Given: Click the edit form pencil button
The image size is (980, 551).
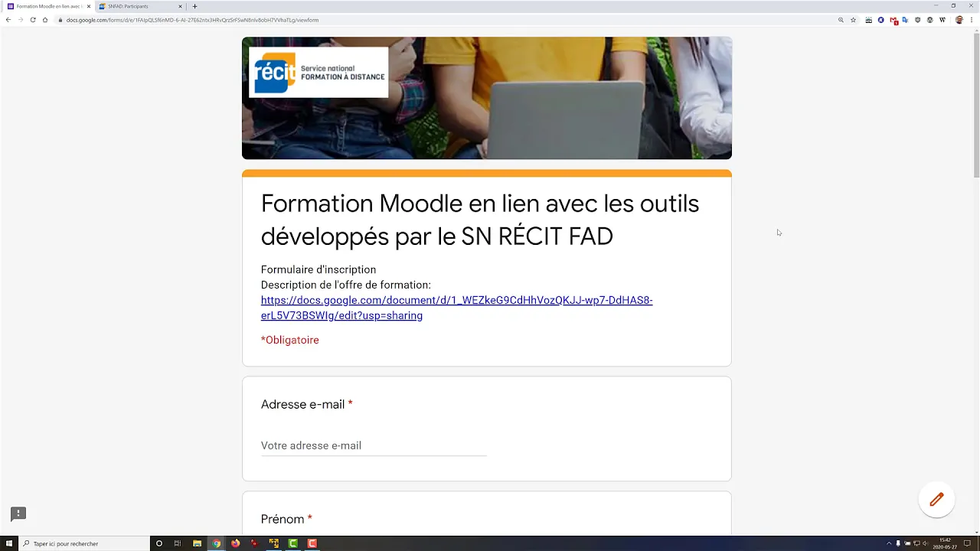Looking at the screenshot, I should click(x=936, y=500).
